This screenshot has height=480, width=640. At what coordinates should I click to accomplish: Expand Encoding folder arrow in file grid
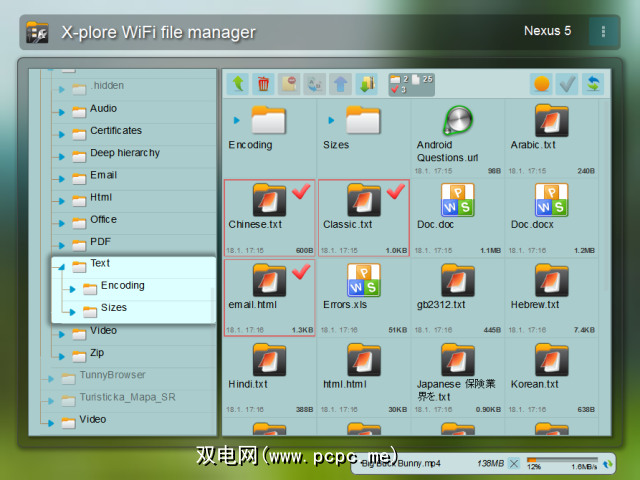pos(236,120)
